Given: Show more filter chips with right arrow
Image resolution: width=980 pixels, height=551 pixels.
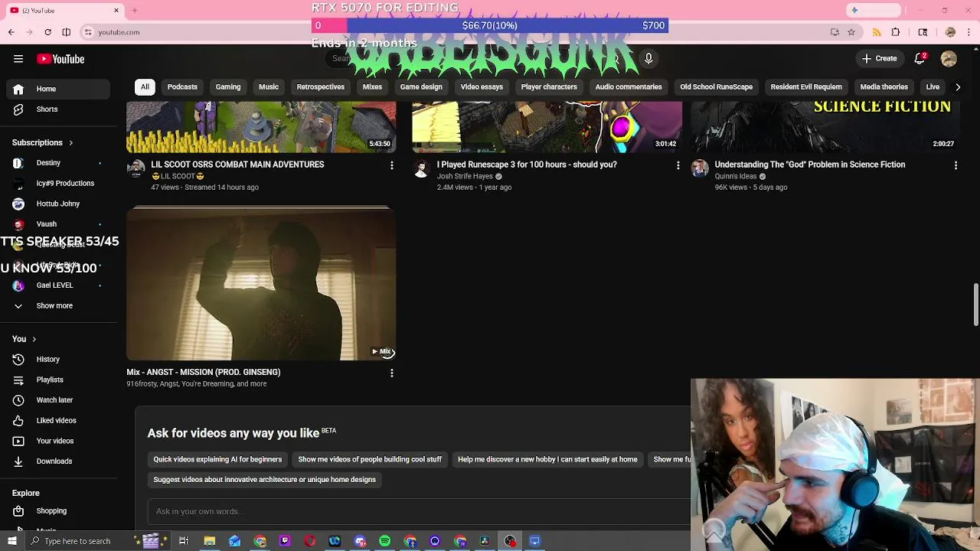Looking at the screenshot, I should coord(957,87).
